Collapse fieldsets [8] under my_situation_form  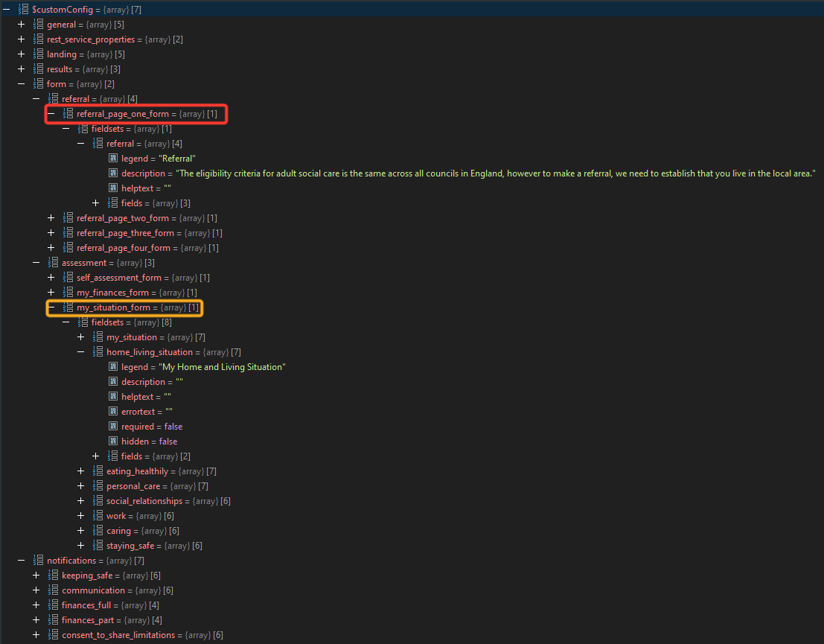66,322
